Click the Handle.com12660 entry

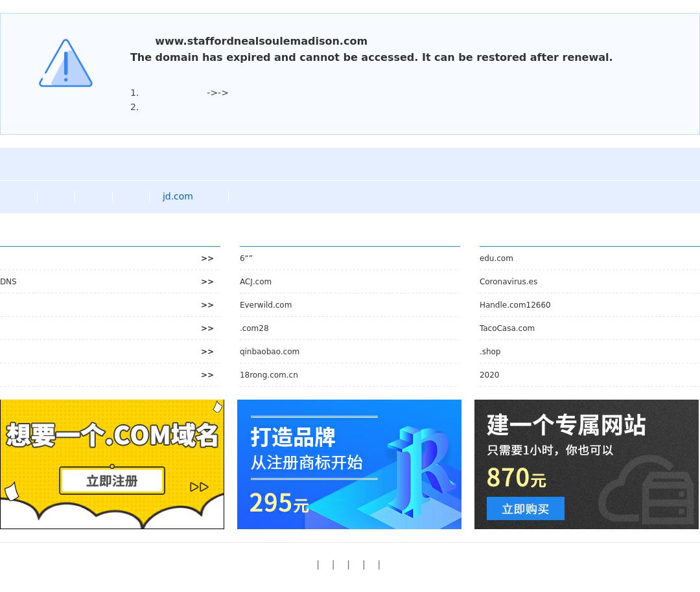tap(515, 304)
